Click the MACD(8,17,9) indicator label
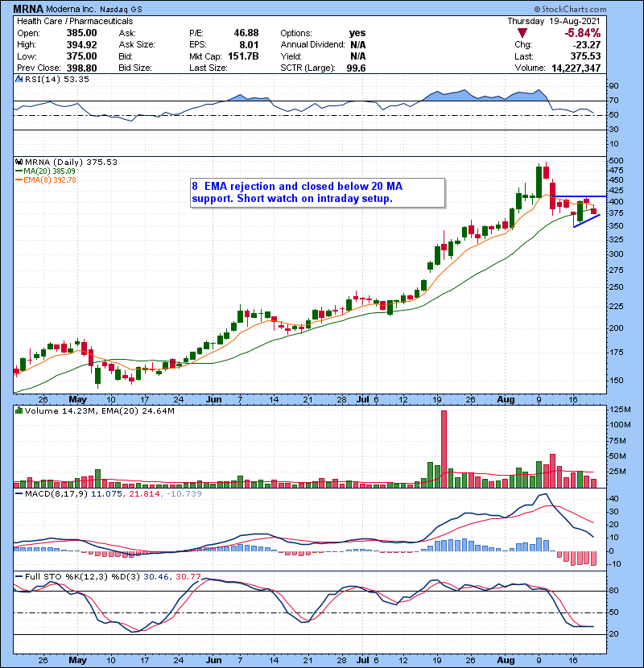Viewport: 644px width, 668px height. pyautogui.click(x=57, y=494)
